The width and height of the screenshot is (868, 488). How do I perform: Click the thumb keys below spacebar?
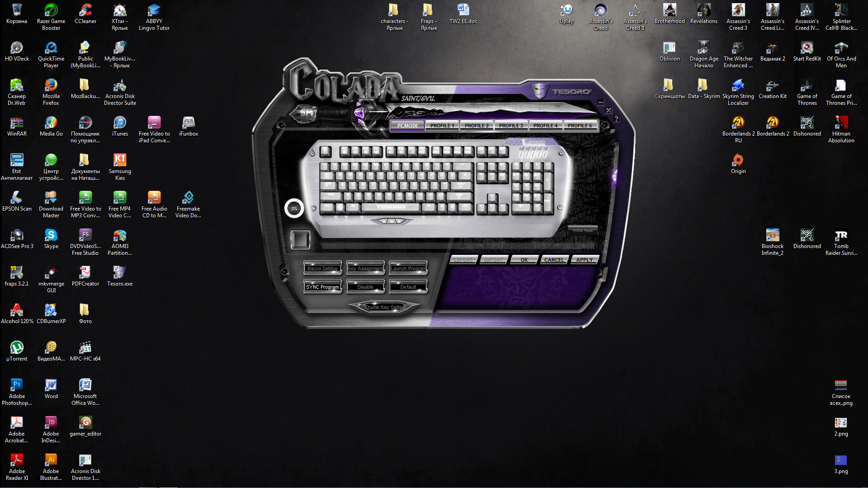point(392,221)
